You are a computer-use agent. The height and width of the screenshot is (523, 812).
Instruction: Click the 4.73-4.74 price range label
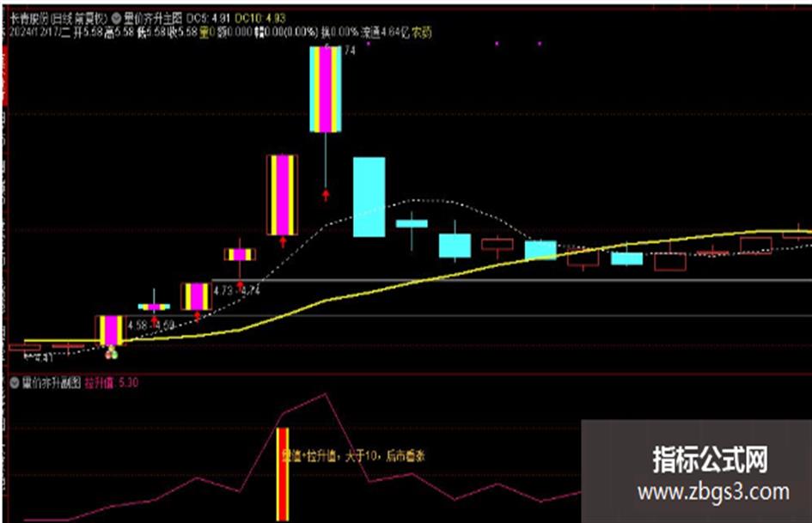tap(236, 290)
